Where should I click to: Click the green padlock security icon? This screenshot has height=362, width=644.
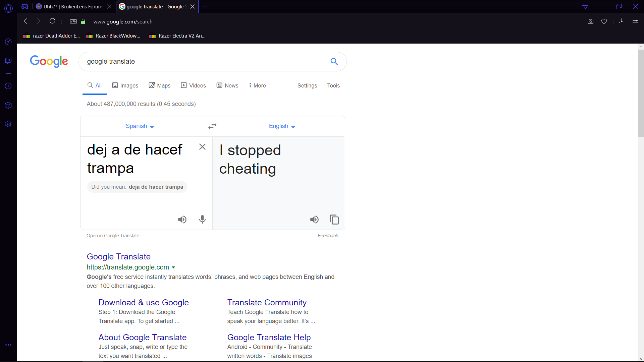(83, 21)
